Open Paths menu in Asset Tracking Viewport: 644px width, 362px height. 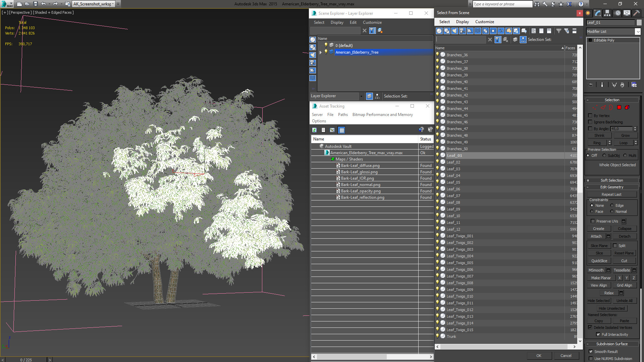click(343, 115)
